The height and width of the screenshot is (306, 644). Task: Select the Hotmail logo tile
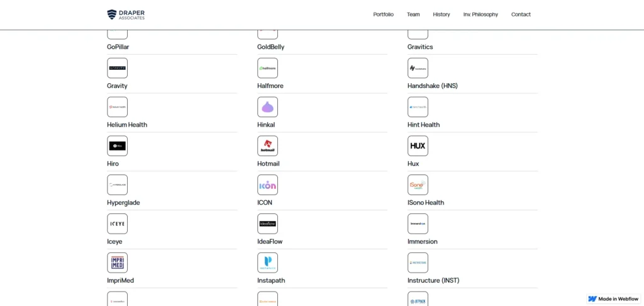(x=268, y=146)
